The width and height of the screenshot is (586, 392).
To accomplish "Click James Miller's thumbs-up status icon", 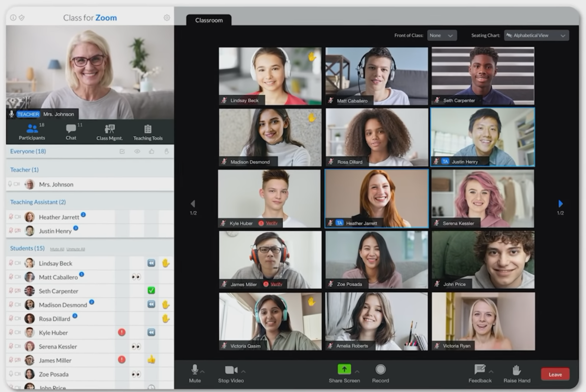I will (x=151, y=360).
